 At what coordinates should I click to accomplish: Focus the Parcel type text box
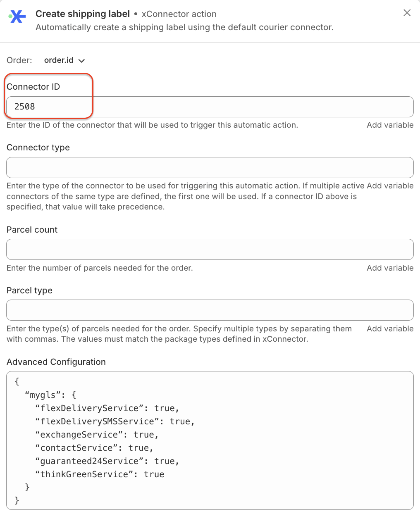210,310
